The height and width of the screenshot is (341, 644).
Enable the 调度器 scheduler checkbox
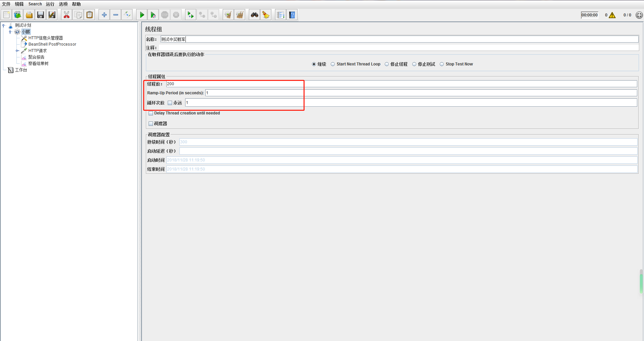[x=151, y=124]
